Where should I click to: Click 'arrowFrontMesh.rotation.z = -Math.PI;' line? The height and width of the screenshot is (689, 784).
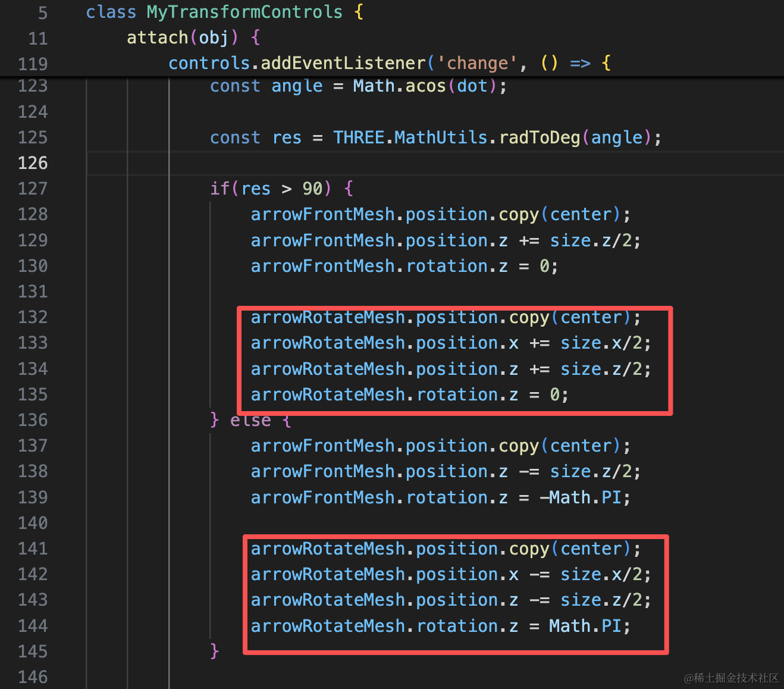441,497
